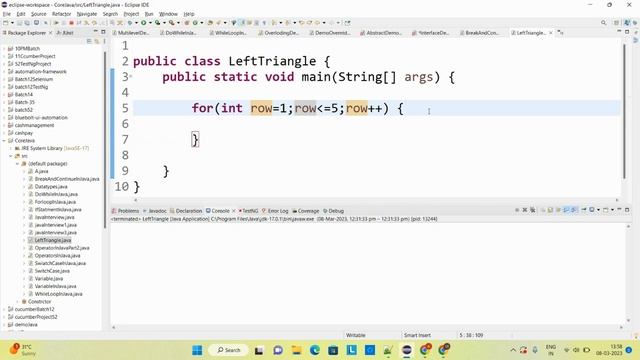Screen dimensions: 640x360
Task: Minimize the editor area
Action: [x=619, y=32]
